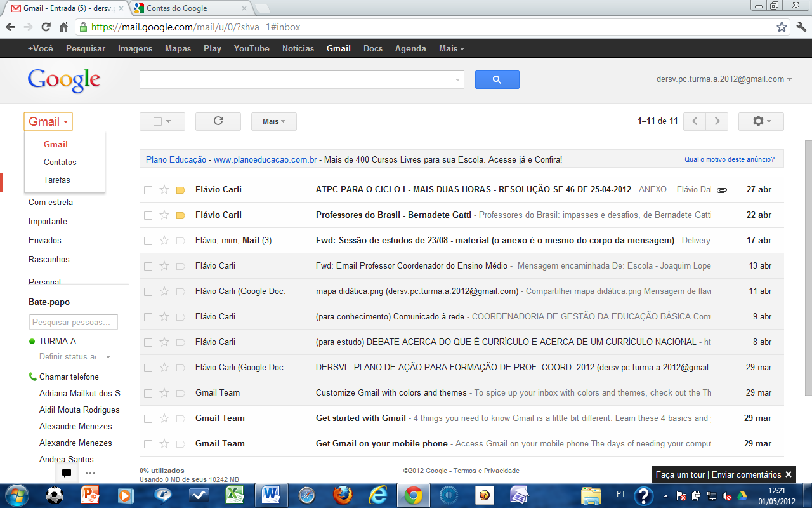Bookmark this page with the star icon
The width and height of the screenshot is (812, 508).
coord(782,27)
